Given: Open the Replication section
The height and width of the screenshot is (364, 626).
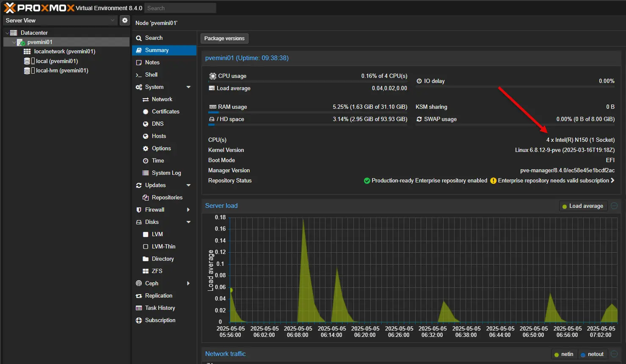Looking at the screenshot, I should tap(158, 295).
